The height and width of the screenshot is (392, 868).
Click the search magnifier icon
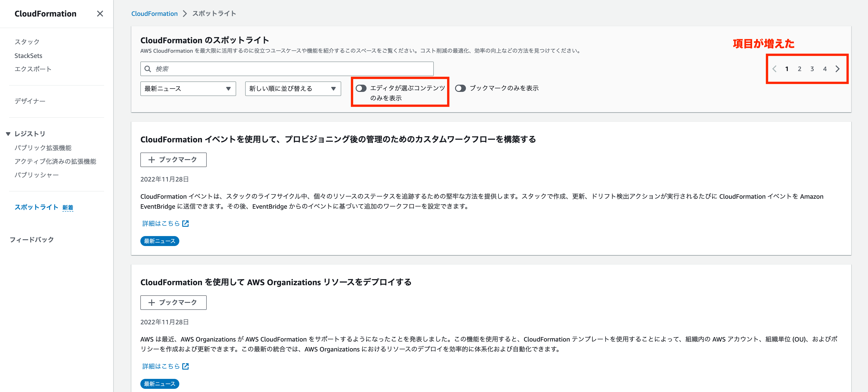[x=148, y=69]
